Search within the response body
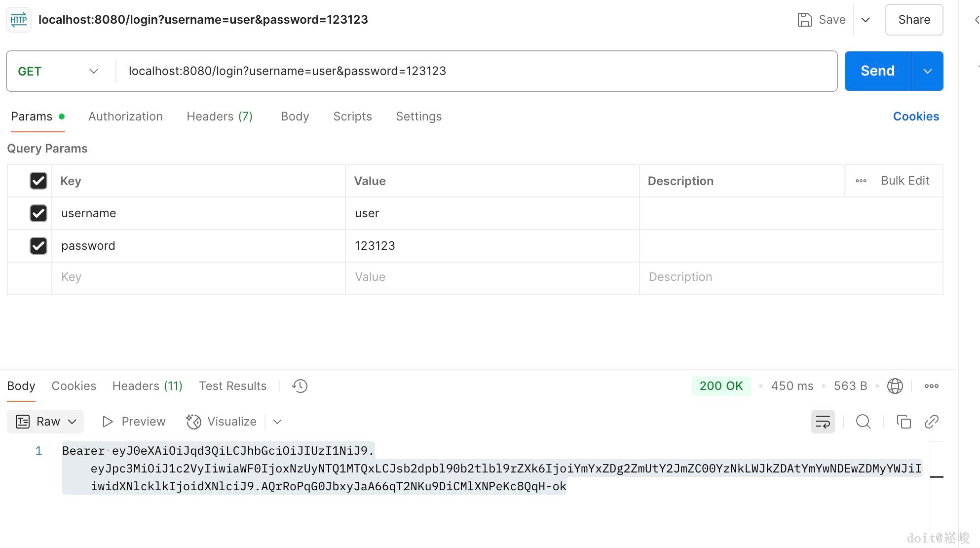980x548 pixels. tap(863, 422)
